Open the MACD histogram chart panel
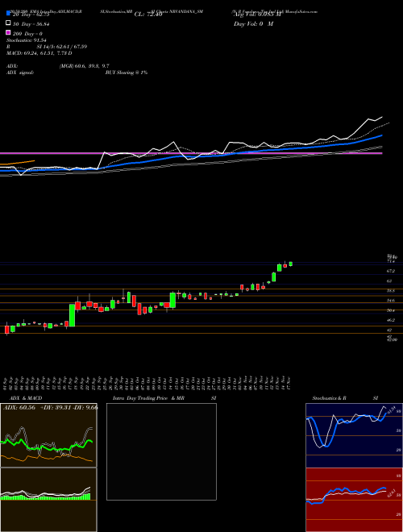This screenshot has height=532, width=403. (x=48, y=500)
